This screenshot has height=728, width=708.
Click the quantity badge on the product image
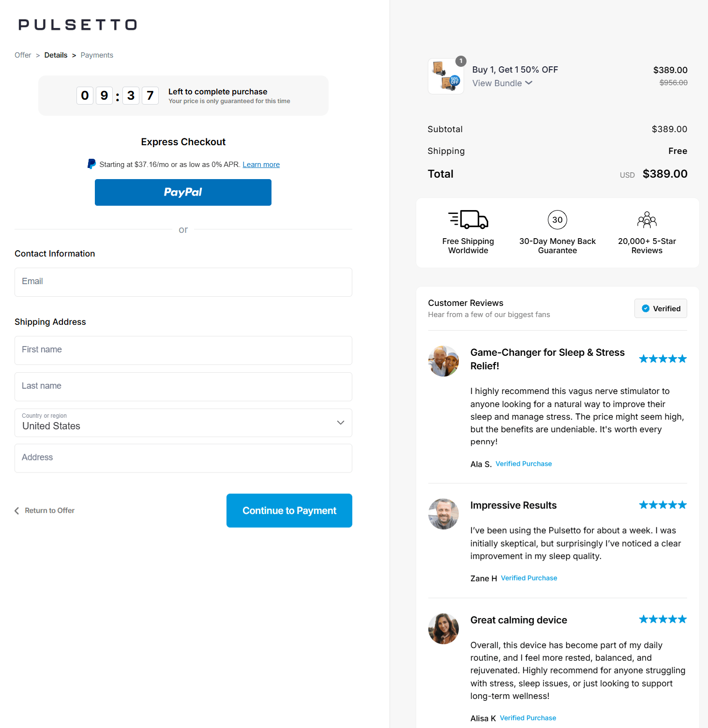460,61
